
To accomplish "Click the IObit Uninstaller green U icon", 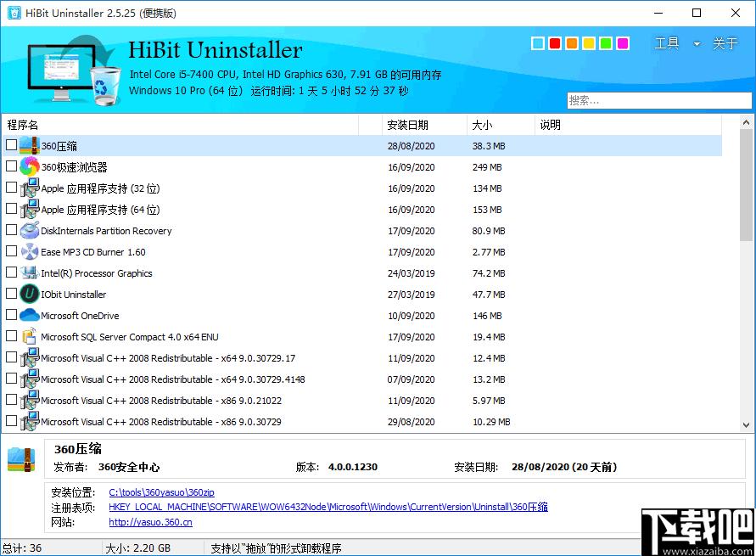I will click(x=30, y=295).
